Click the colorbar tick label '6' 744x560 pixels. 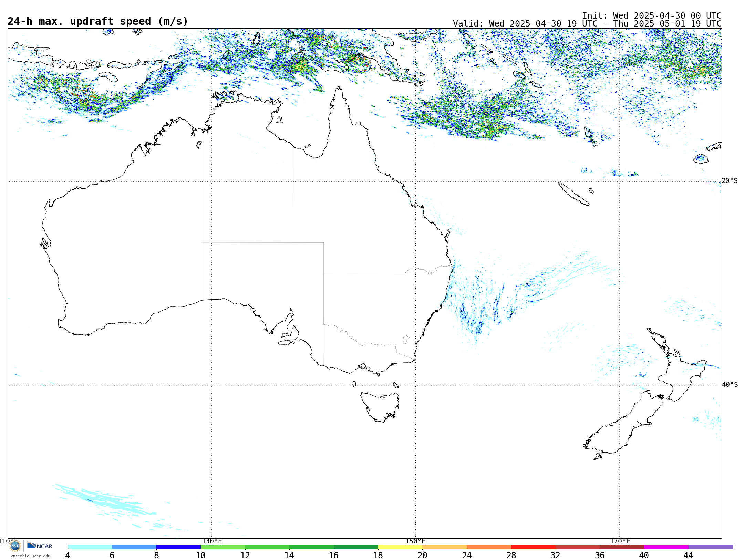[x=112, y=555]
